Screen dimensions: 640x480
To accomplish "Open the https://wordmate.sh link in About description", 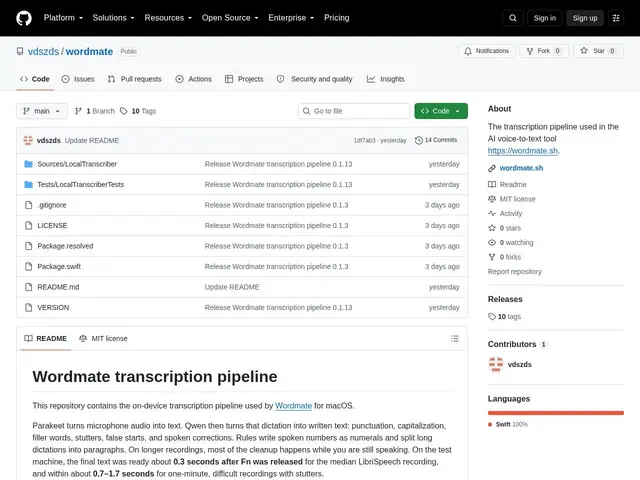I will point(523,151).
